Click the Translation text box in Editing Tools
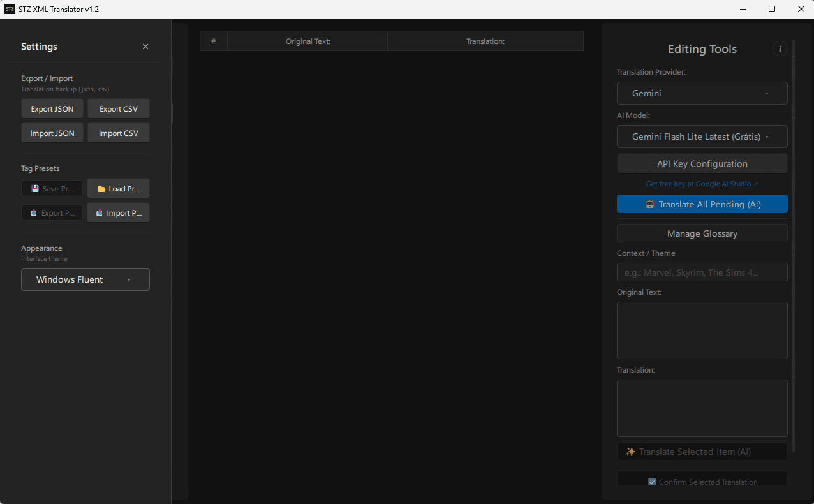 702,408
